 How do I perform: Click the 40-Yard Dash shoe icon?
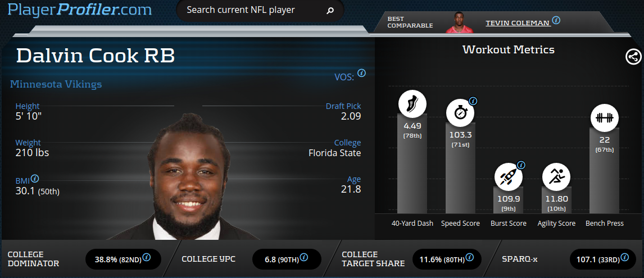pyautogui.click(x=412, y=104)
